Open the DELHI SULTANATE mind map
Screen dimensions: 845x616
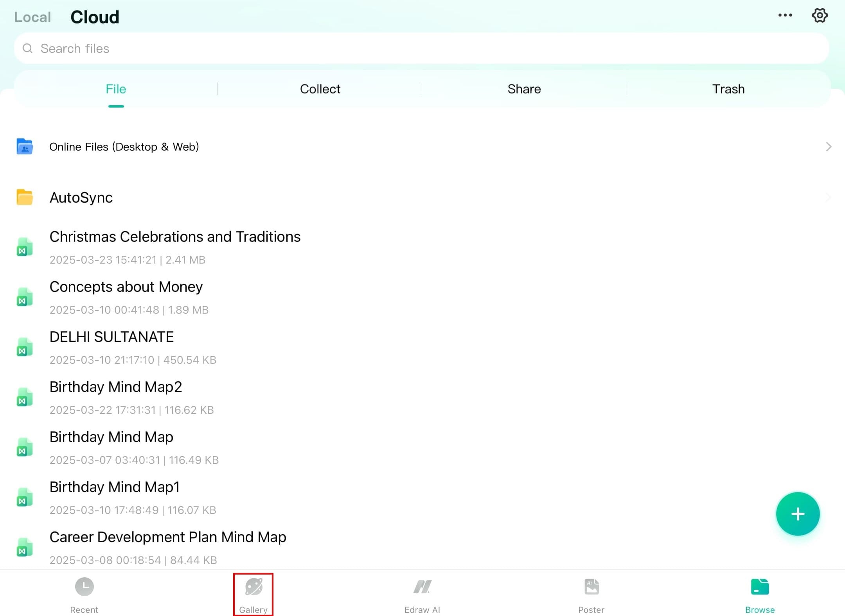[x=111, y=337]
